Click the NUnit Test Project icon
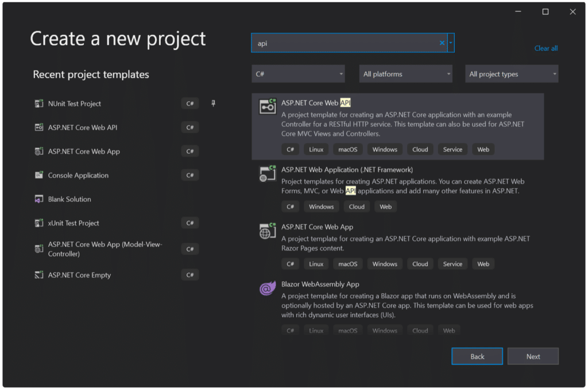The width and height of the screenshot is (588, 390). point(39,104)
